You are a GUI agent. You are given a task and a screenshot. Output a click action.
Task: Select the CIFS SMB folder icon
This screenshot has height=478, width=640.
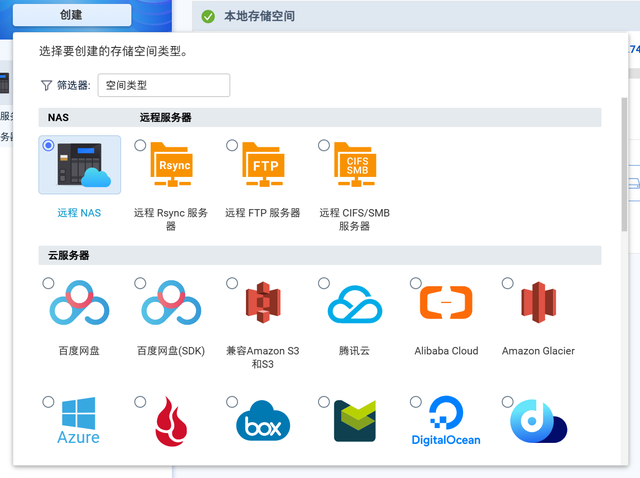355,164
